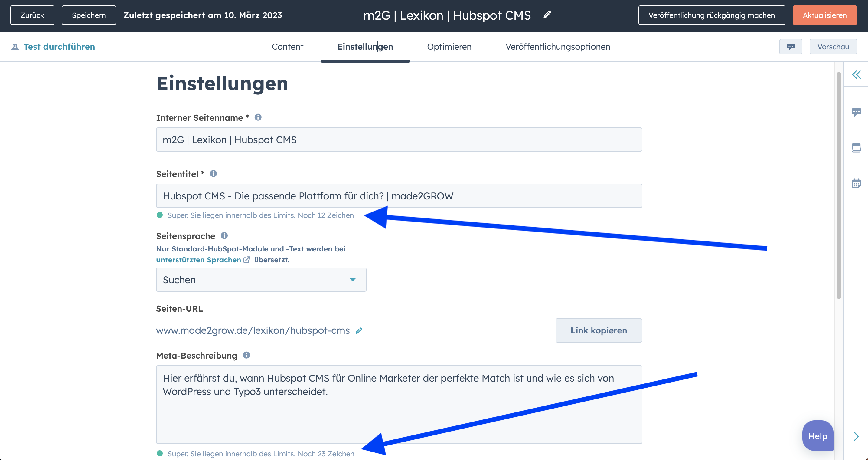This screenshot has width=868, height=460.
Task: Open Zuletzt gespeichert am 10. März 2023 link
Action: [x=203, y=15]
